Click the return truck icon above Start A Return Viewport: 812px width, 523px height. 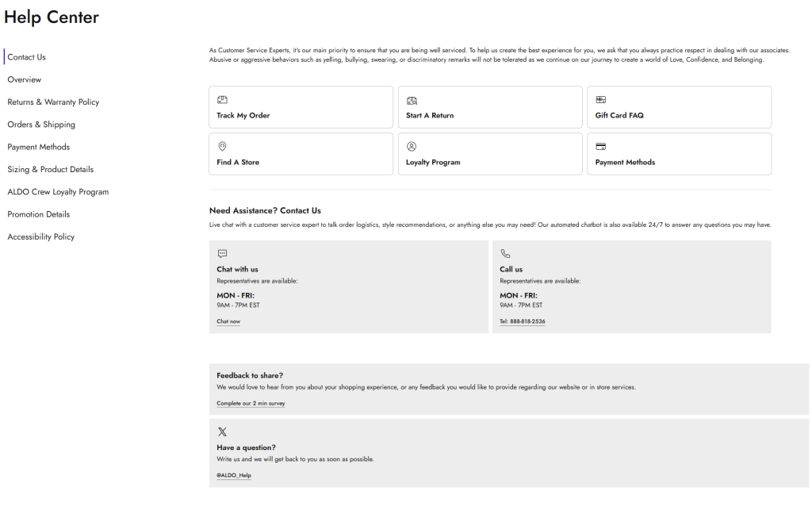[412, 100]
